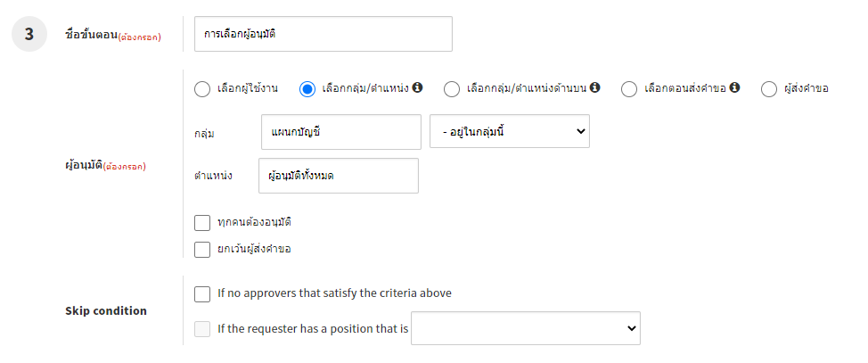Click the position field 'ผู้อนุมัติทั้งหมด'
Viewport: 868px width, 363px height.
pos(338,176)
